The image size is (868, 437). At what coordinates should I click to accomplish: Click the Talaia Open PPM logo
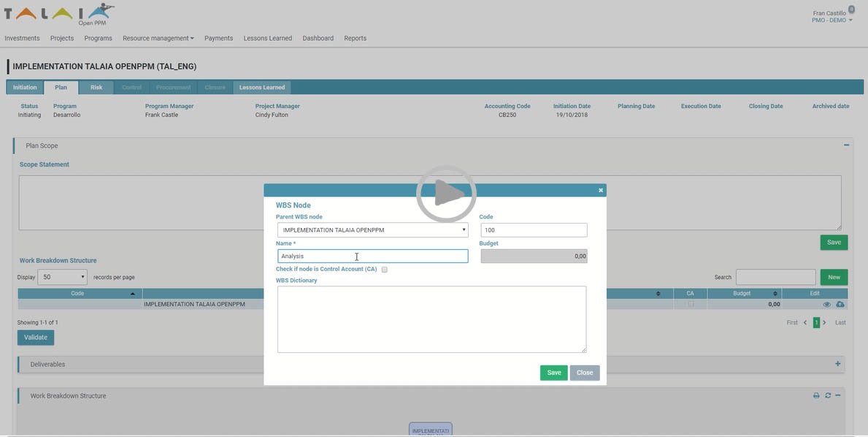tap(59, 14)
